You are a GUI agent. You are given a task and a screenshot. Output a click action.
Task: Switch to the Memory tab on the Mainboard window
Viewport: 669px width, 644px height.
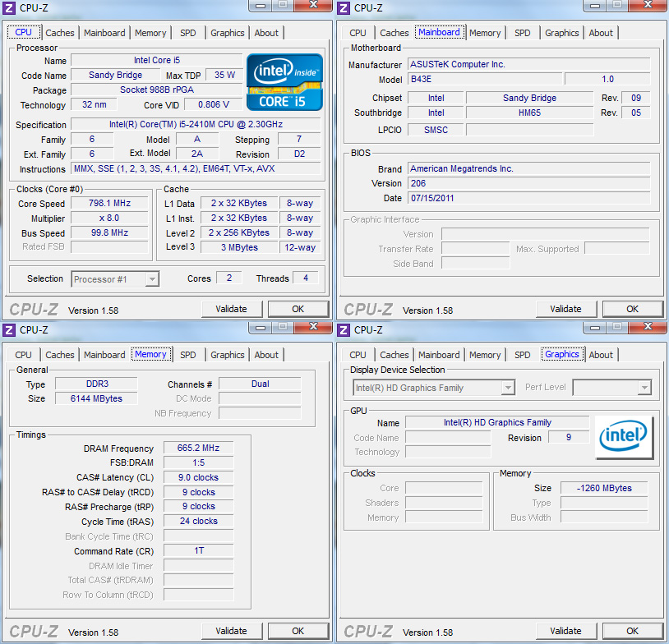pos(485,32)
